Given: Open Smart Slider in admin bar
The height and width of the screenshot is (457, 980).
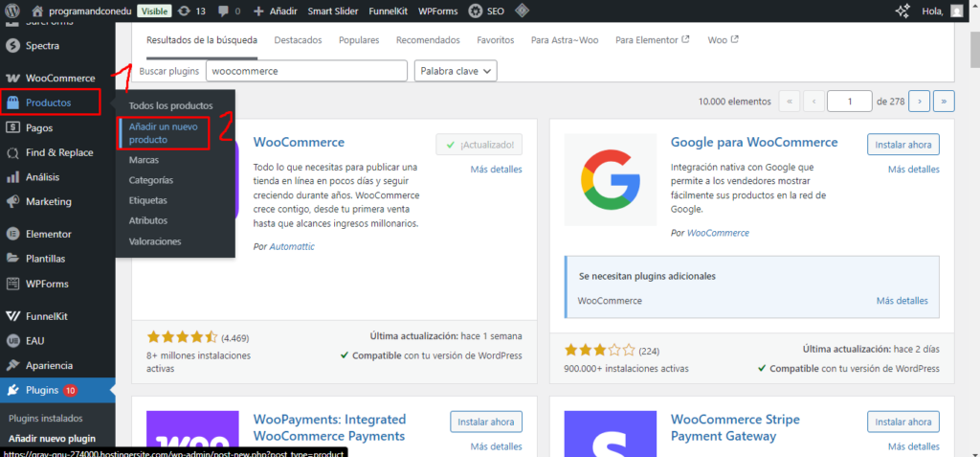Looking at the screenshot, I should pos(332,11).
